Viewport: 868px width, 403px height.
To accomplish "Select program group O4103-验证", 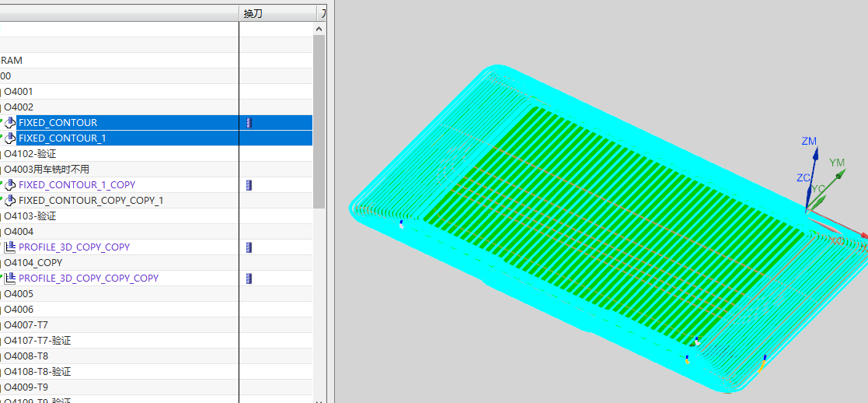I will [30, 216].
